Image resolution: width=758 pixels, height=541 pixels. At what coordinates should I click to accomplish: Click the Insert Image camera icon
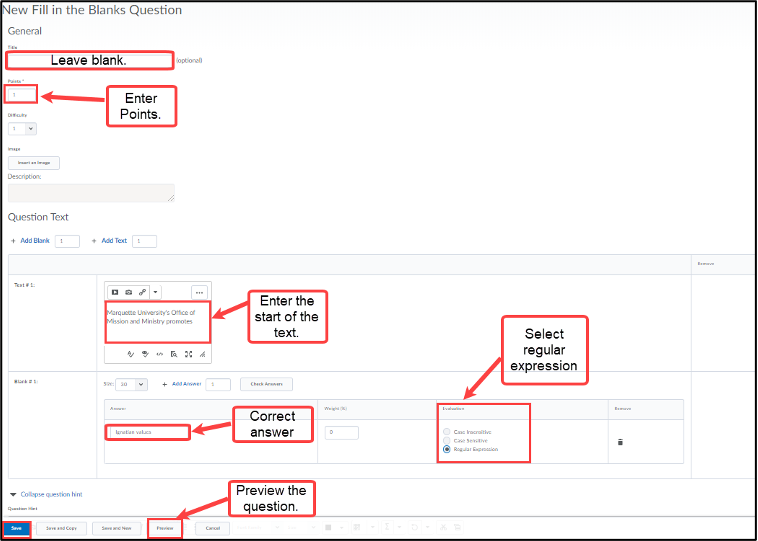(128, 292)
